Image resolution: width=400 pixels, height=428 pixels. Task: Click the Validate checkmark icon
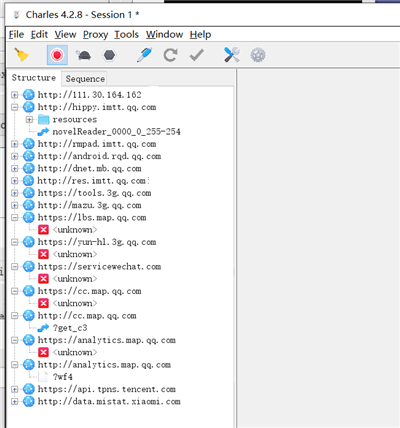tap(197, 55)
